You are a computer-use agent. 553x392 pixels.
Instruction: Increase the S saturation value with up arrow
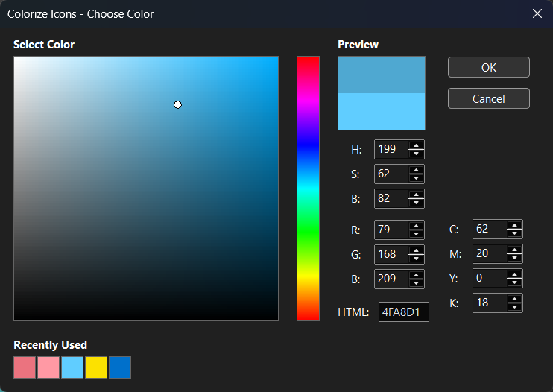point(416,170)
